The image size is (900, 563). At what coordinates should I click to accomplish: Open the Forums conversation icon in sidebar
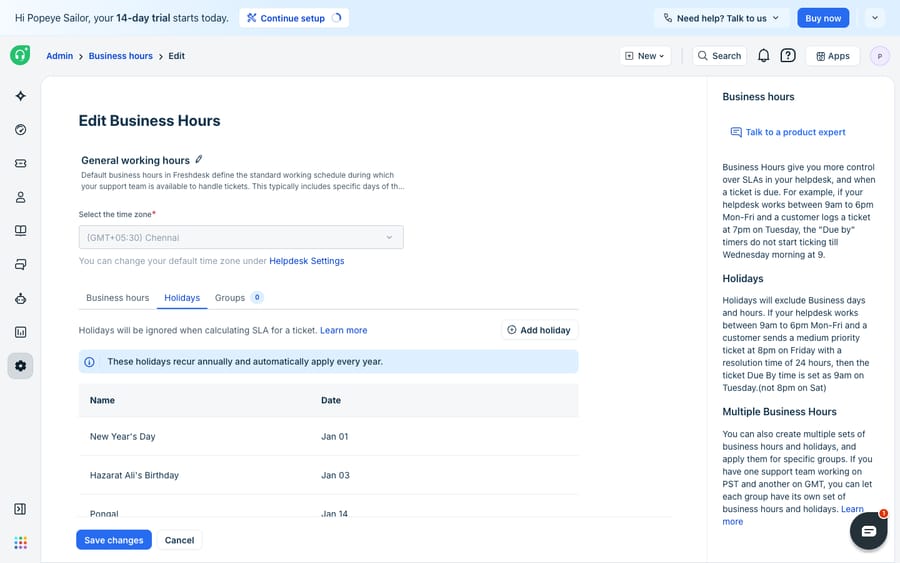pyautogui.click(x=21, y=265)
